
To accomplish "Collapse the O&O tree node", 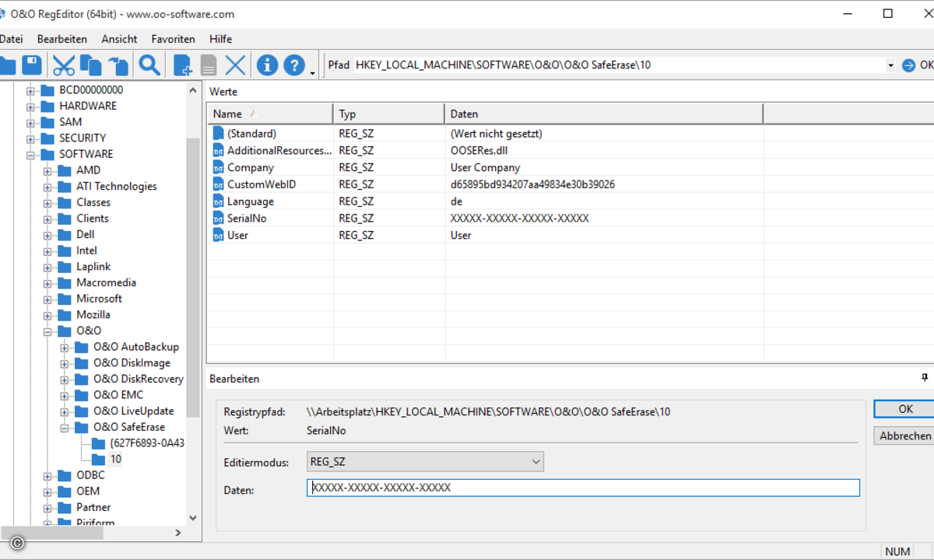I will coord(47,331).
